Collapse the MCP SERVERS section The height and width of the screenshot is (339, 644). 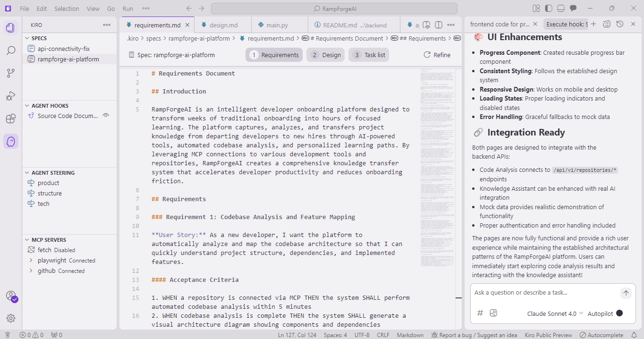point(69,240)
